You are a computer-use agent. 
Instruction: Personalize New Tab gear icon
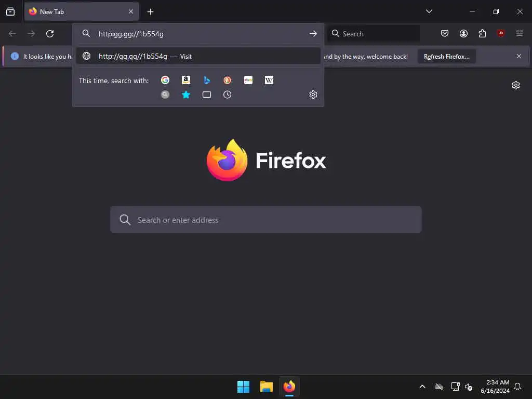point(516,85)
